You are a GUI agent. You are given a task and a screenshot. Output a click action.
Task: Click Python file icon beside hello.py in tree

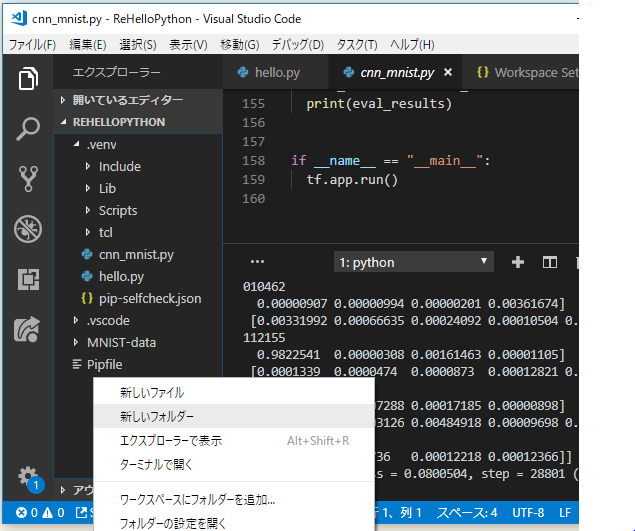coord(87,276)
